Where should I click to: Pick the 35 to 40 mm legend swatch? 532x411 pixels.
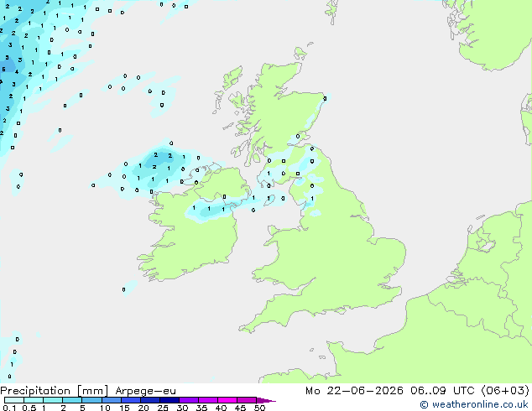click(207, 400)
